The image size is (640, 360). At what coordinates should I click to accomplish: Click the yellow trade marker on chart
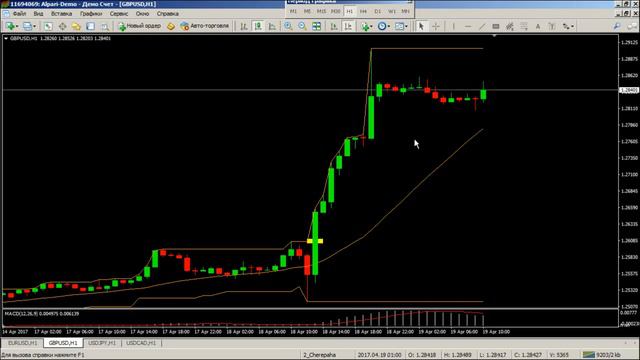tap(315, 241)
